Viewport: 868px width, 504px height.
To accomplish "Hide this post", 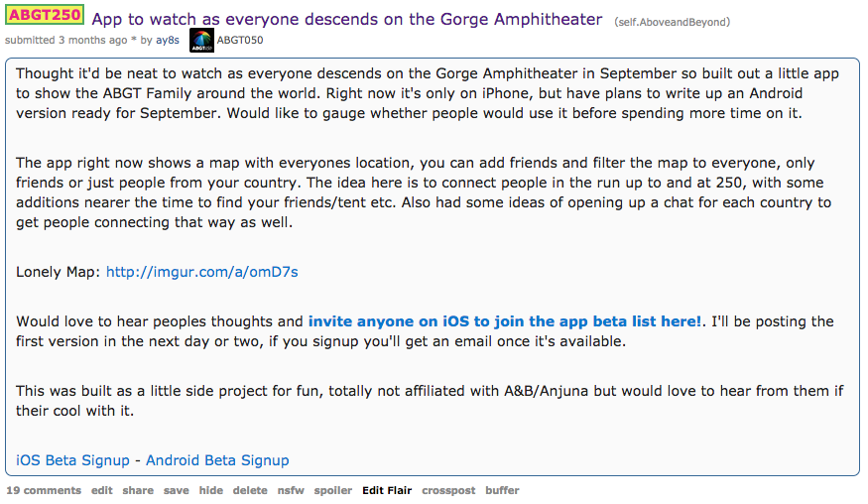I will coord(211,491).
